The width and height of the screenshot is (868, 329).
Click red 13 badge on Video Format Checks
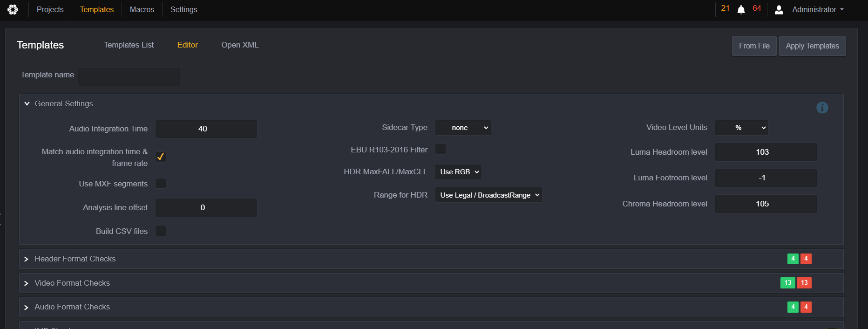click(x=804, y=283)
